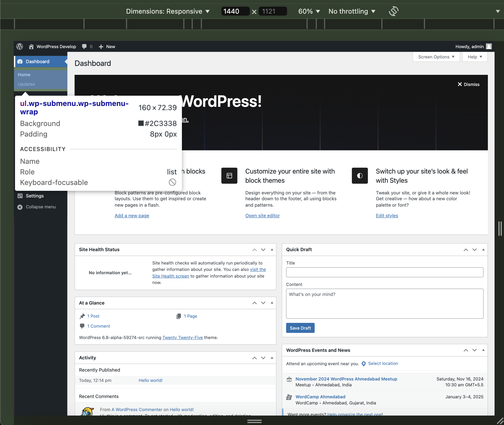504x425 pixels.
Task: Collapse the Activity panel
Action: point(272,358)
